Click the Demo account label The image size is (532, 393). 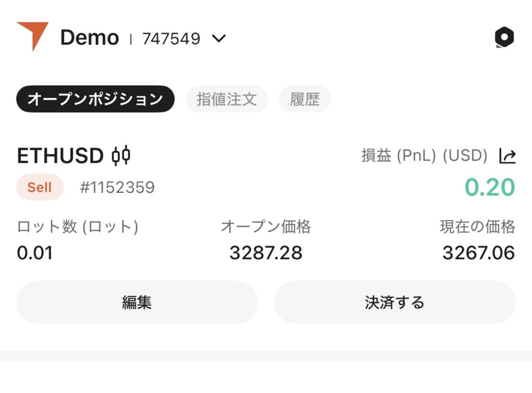[x=89, y=38]
